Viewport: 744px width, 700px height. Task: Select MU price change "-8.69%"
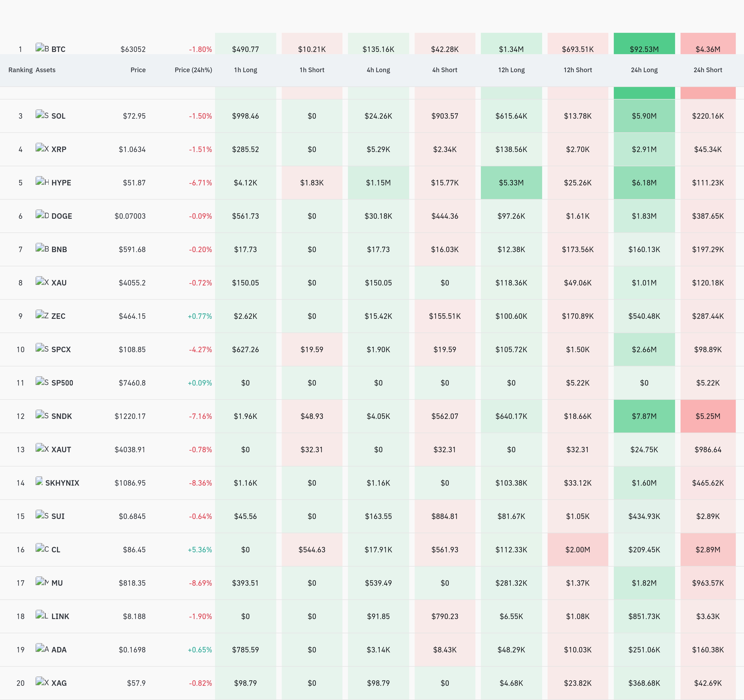pos(200,583)
